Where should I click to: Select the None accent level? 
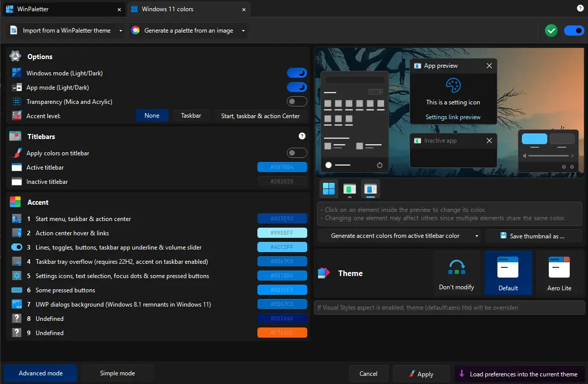152,116
